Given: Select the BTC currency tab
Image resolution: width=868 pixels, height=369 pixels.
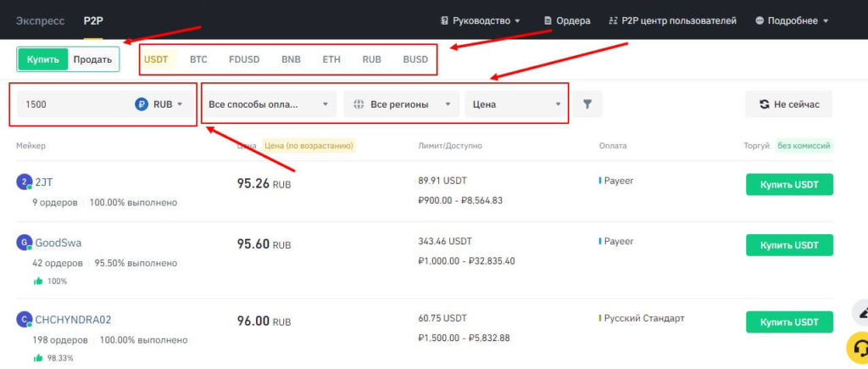Looking at the screenshot, I should [198, 59].
